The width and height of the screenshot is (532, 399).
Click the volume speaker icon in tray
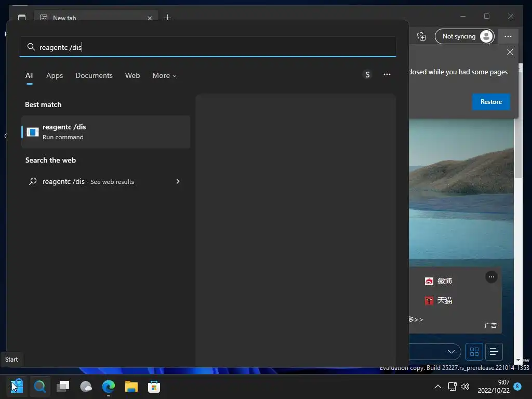pos(465,387)
